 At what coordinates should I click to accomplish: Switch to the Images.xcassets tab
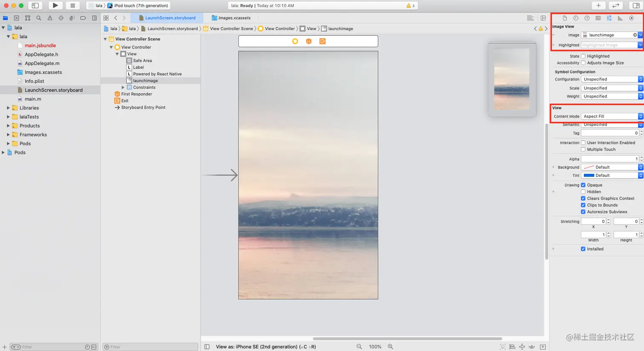point(231,18)
